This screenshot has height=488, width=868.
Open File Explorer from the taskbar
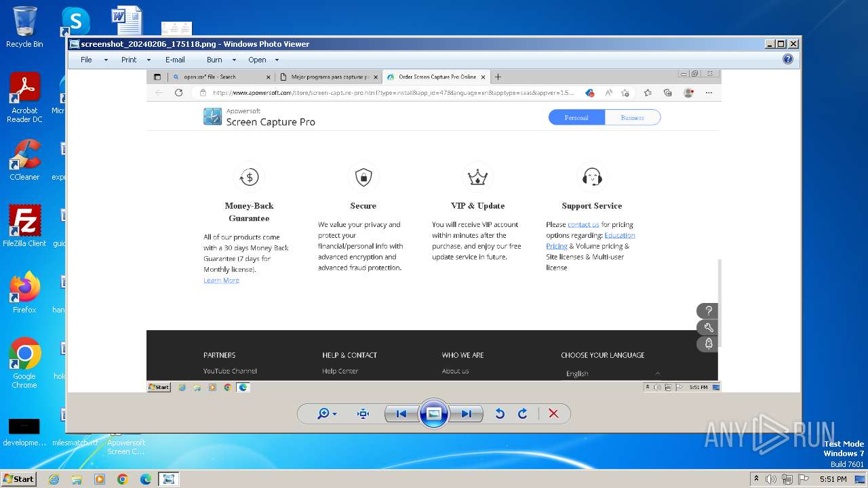click(x=77, y=479)
